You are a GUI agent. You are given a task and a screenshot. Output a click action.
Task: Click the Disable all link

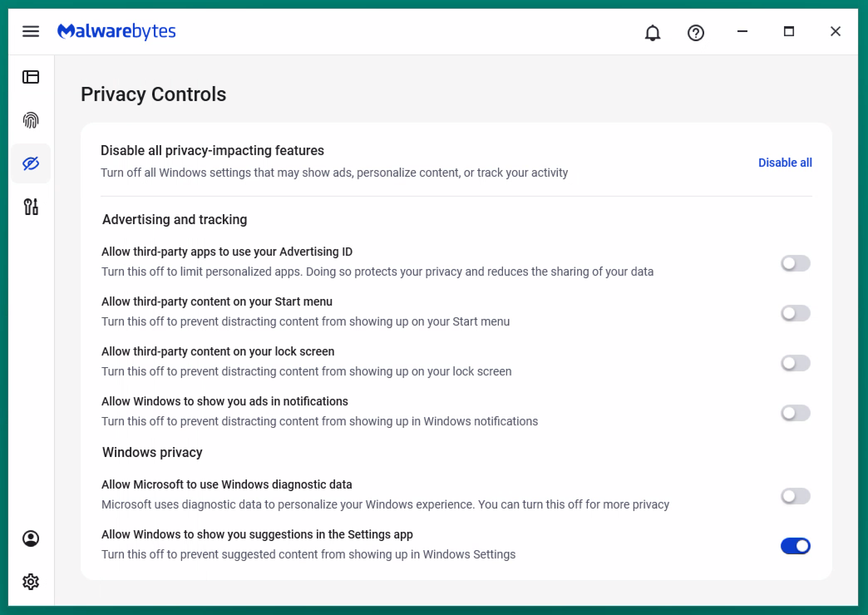pos(785,163)
